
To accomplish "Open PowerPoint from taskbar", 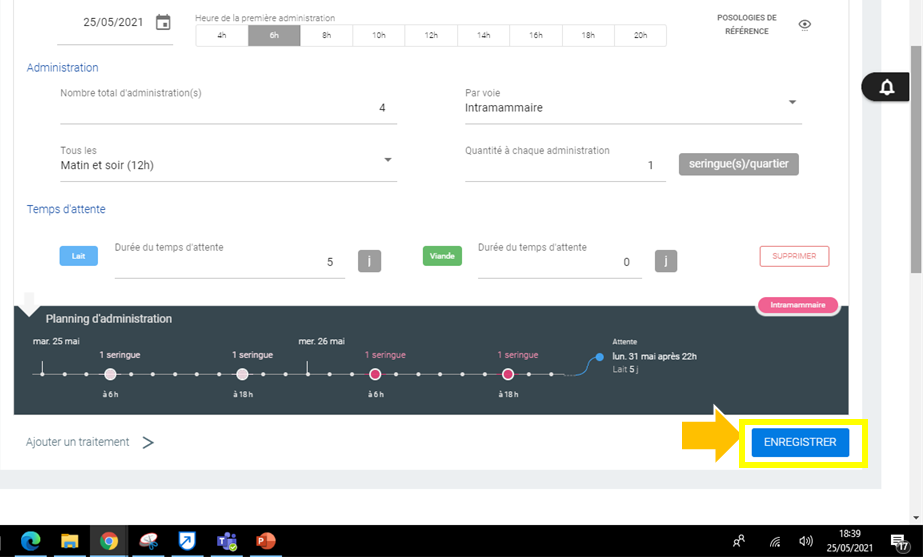I will (x=265, y=541).
